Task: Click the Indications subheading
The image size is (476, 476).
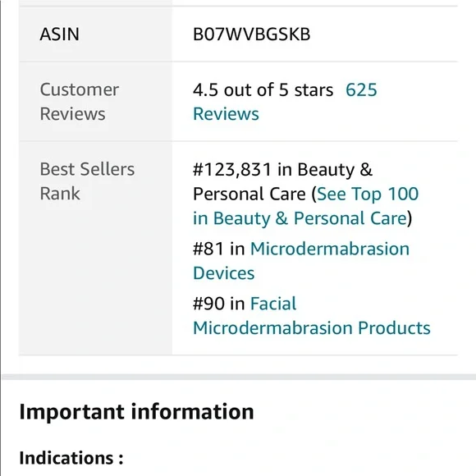Action: (x=71, y=458)
